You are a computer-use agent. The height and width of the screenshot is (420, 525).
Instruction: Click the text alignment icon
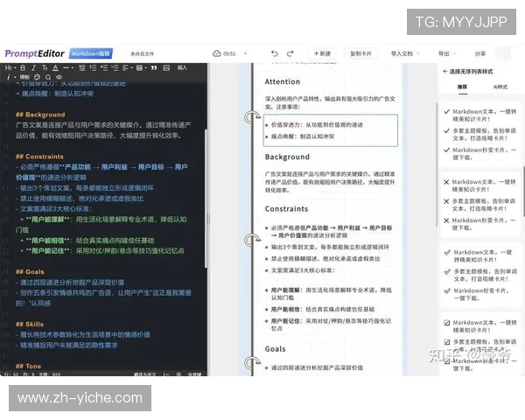(125, 68)
